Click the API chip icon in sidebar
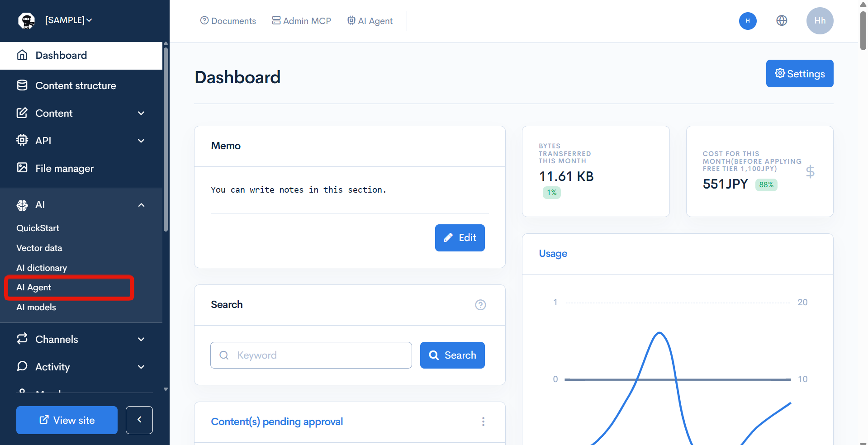Screen dimensions: 868x445 [22, 140]
